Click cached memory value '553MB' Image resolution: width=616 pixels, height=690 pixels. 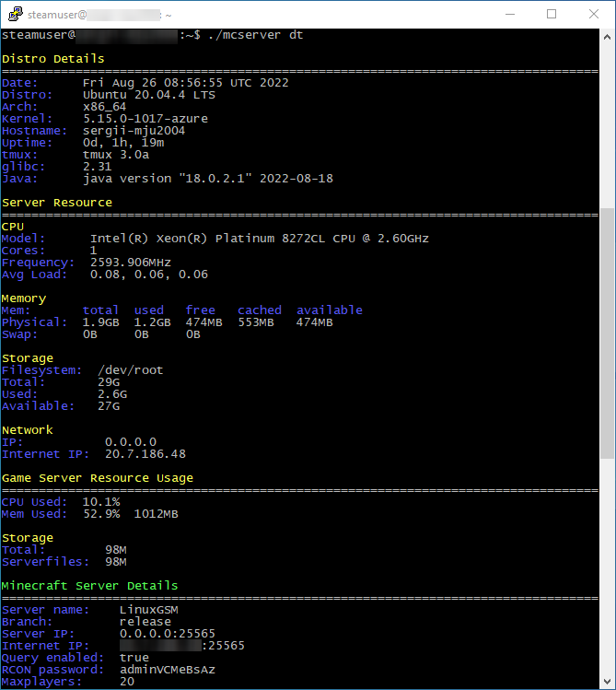click(256, 322)
